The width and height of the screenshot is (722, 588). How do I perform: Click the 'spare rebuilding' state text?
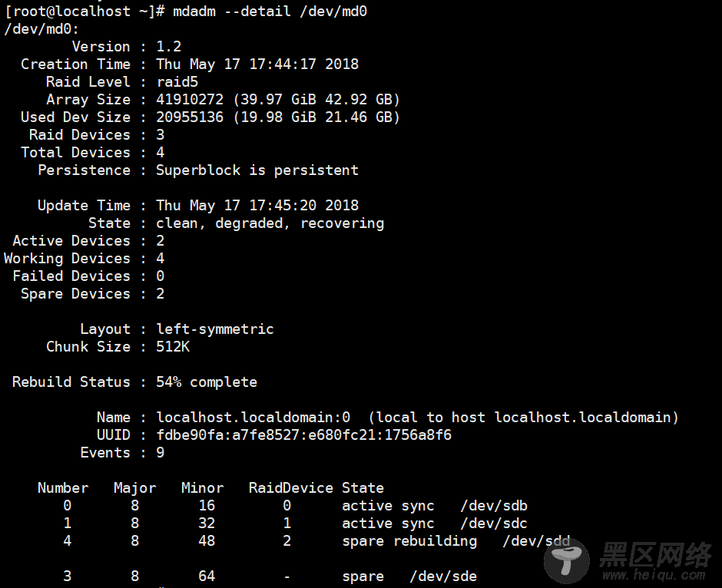tap(410, 541)
